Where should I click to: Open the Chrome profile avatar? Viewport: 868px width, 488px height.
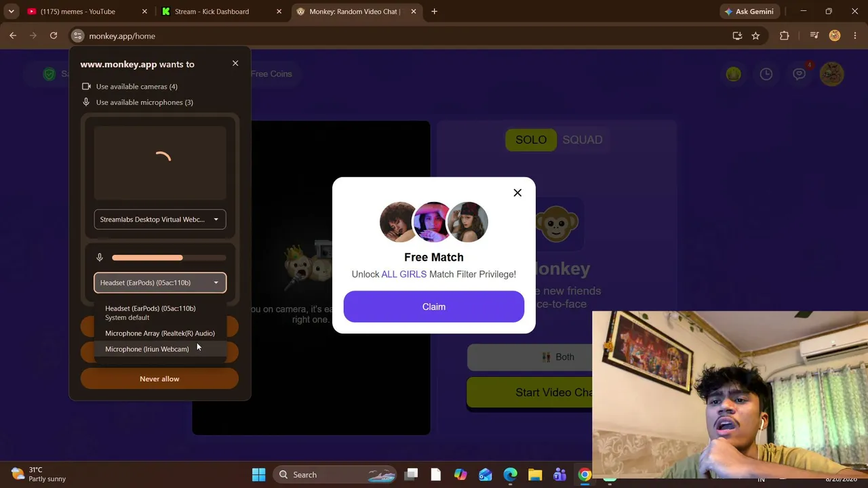click(835, 36)
